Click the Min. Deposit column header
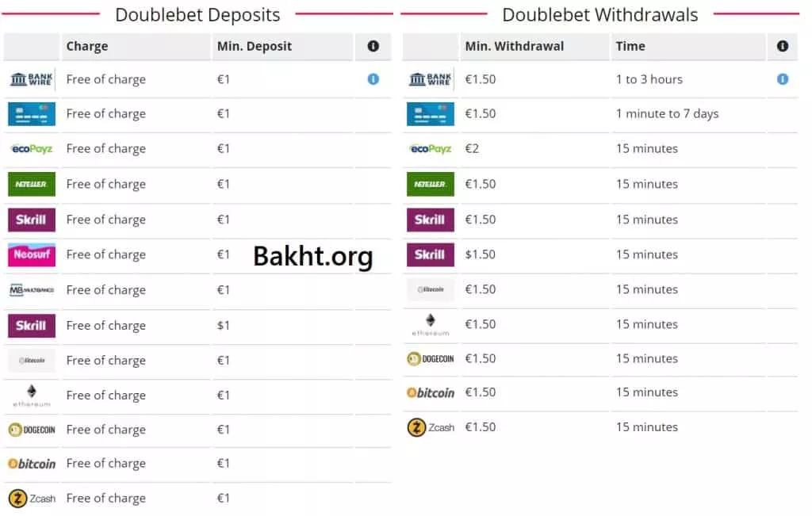Viewport: 812px width, 516px height. click(255, 47)
